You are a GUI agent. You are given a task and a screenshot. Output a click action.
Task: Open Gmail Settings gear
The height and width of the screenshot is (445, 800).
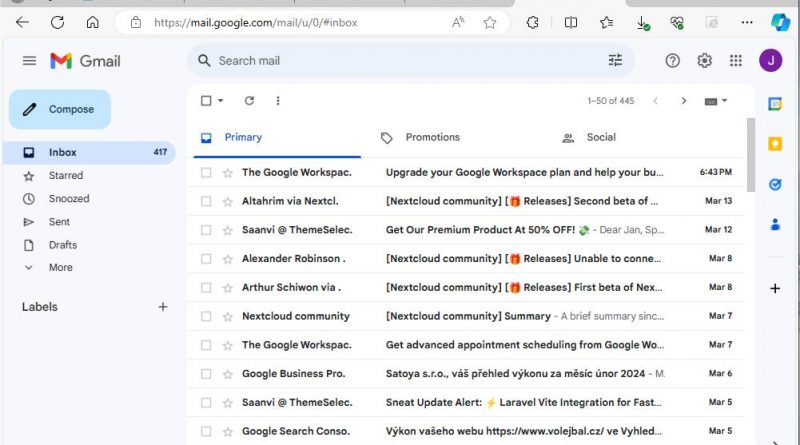click(704, 61)
